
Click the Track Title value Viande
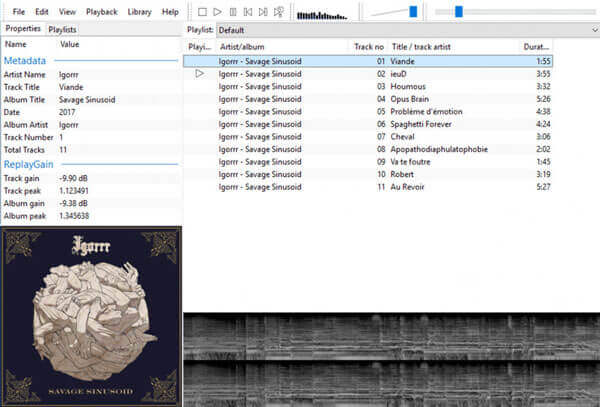tap(71, 87)
